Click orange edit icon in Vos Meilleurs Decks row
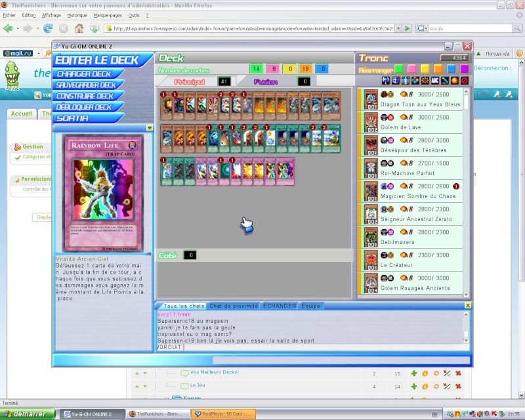 point(425,373)
